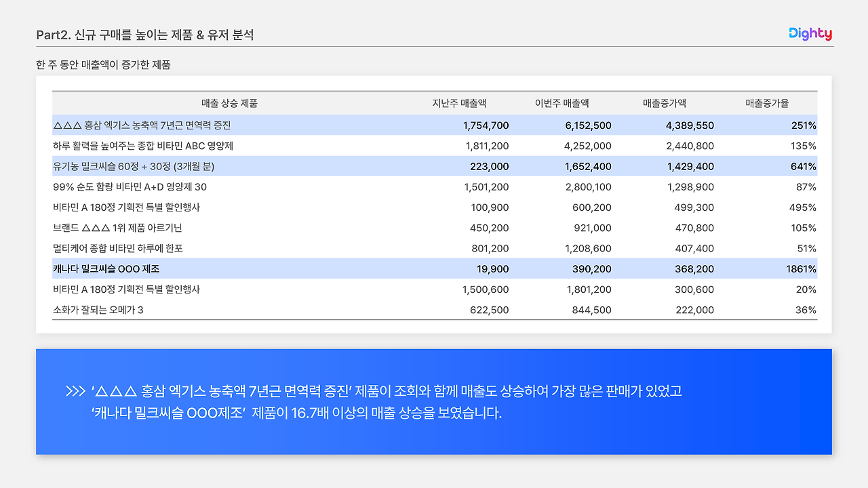Select the value 4,252,000
The height and width of the screenshot is (488, 868).
point(589,146)
